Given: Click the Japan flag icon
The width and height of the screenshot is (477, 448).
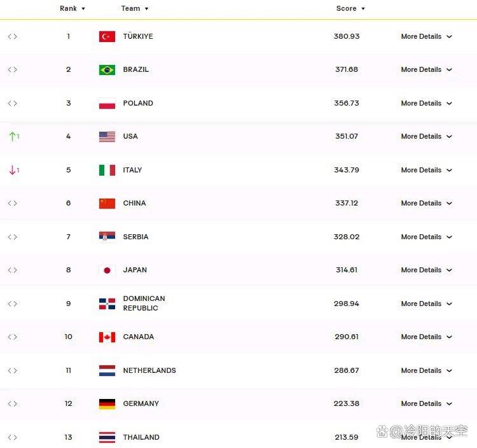Looking at the screenshot, I should pos(107,270).
